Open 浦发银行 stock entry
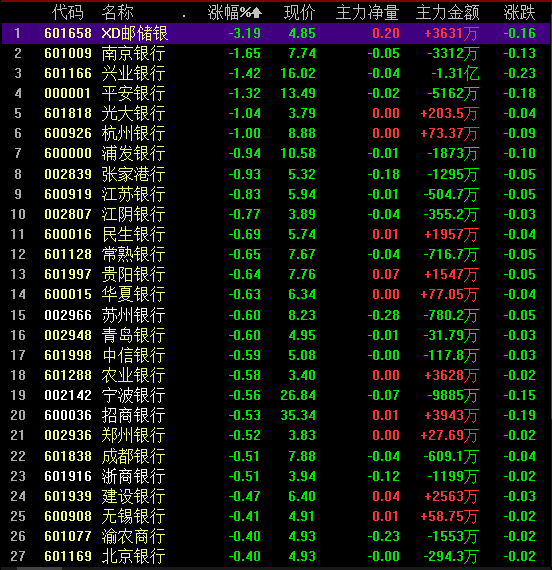The image size is (552, 570). [133, 153]
